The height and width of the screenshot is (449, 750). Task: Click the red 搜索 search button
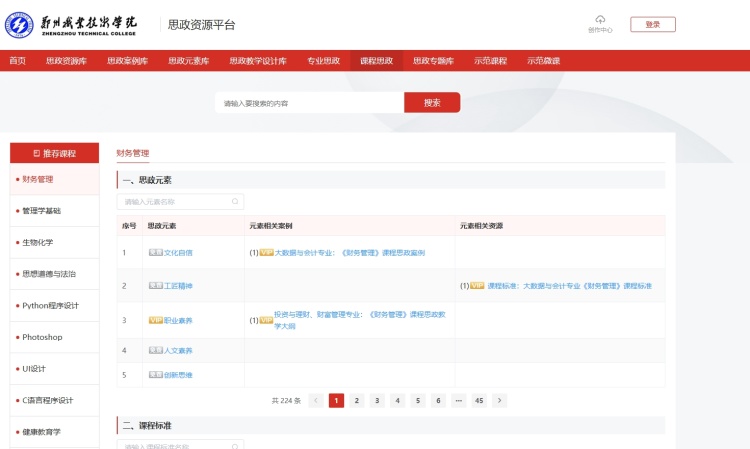pyautogui.click(x=432, y=103)
